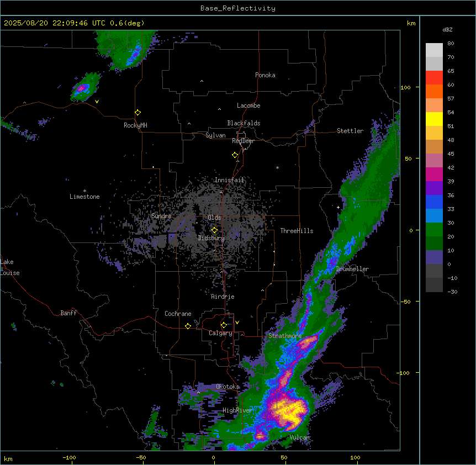Click the Calgary city label
476x465 pixels.
(220, 333)
